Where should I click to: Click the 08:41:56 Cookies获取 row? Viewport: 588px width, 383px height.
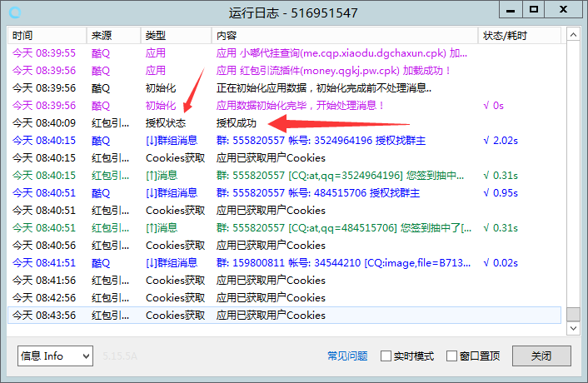pos(284,281)
